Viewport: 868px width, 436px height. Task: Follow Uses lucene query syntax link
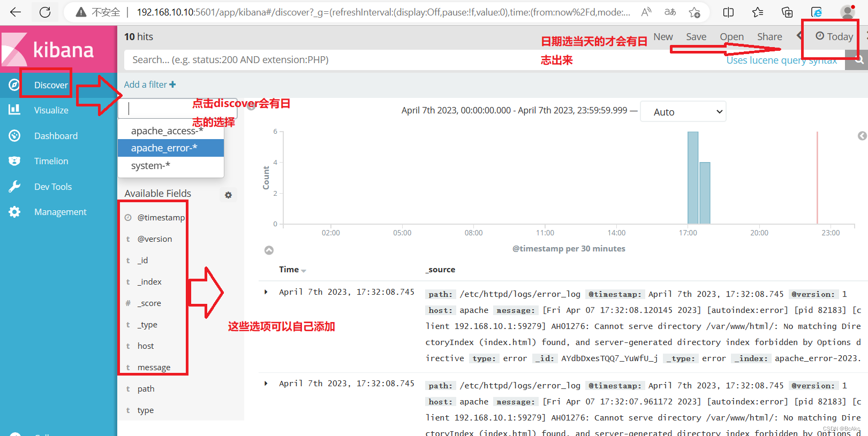tap(781, 60)
